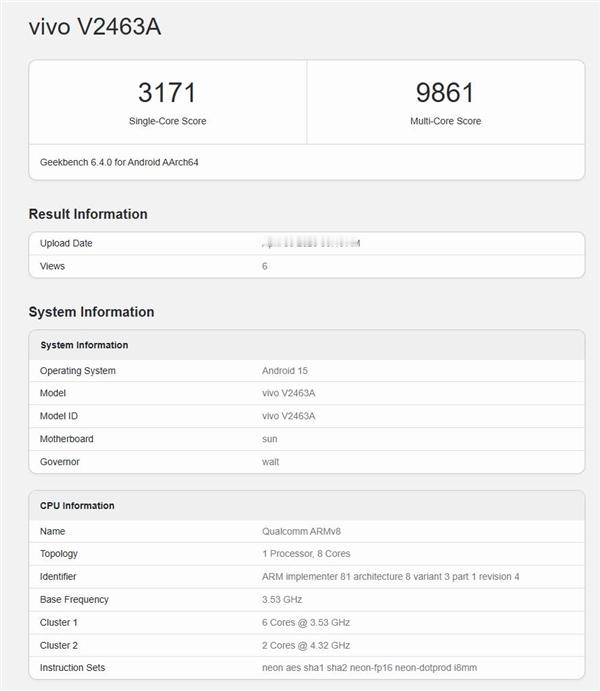This screenshot has height=691, width=600.
Task: Click the CPU Information table header
Action: [x=77, y=505]
